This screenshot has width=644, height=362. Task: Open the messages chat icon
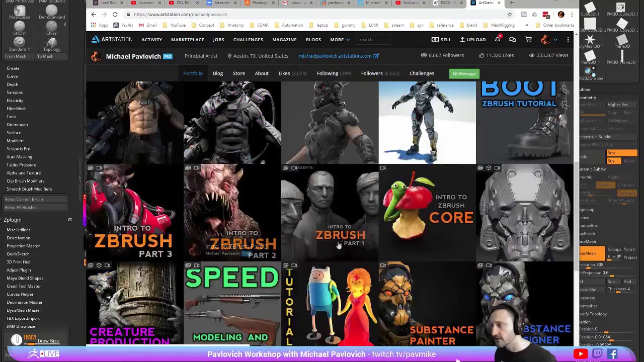coord(512,39)
